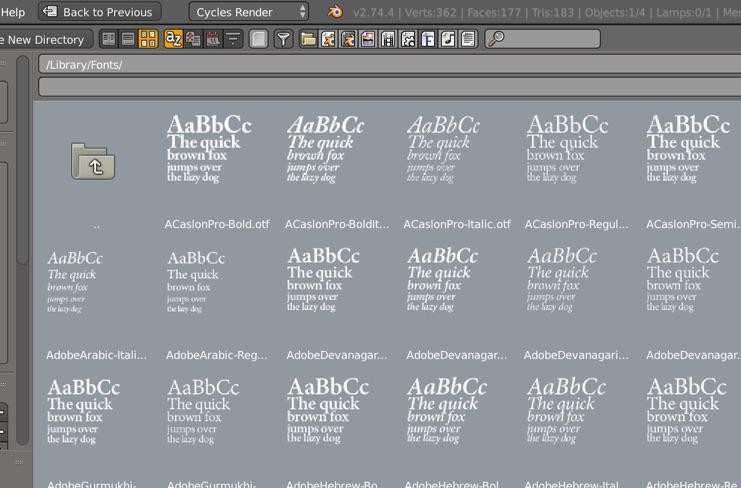Toggle font files filter icon
The width and height of the screenshot is (741, 488).
click(x=428, y=39)
